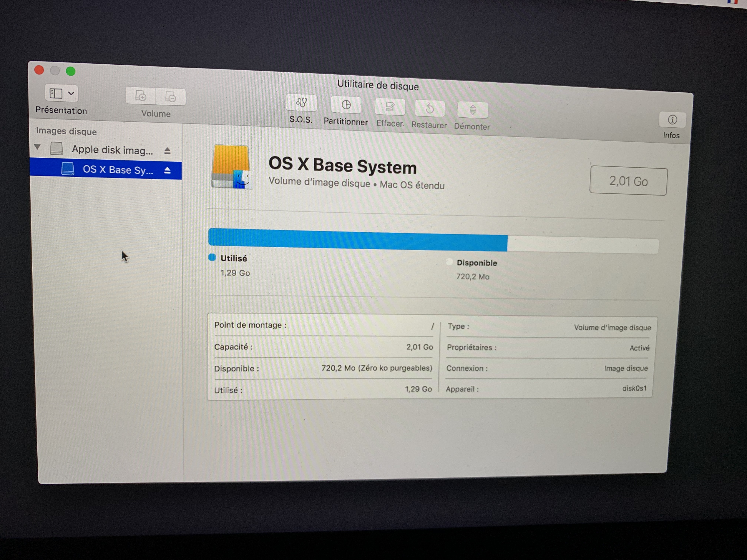Click the add volume icon
Image resolution: width=747 pixels, height=560 pixels.
point(140,96)
